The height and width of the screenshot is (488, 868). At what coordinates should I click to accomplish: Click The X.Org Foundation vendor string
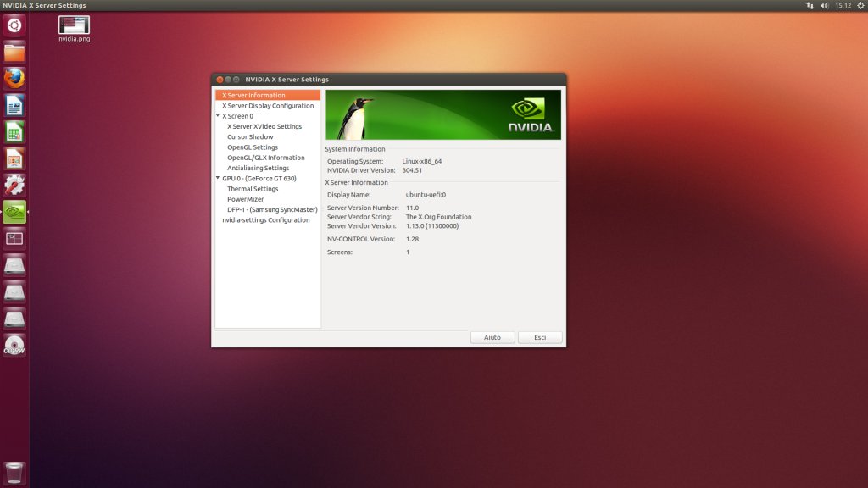[438, 217]
